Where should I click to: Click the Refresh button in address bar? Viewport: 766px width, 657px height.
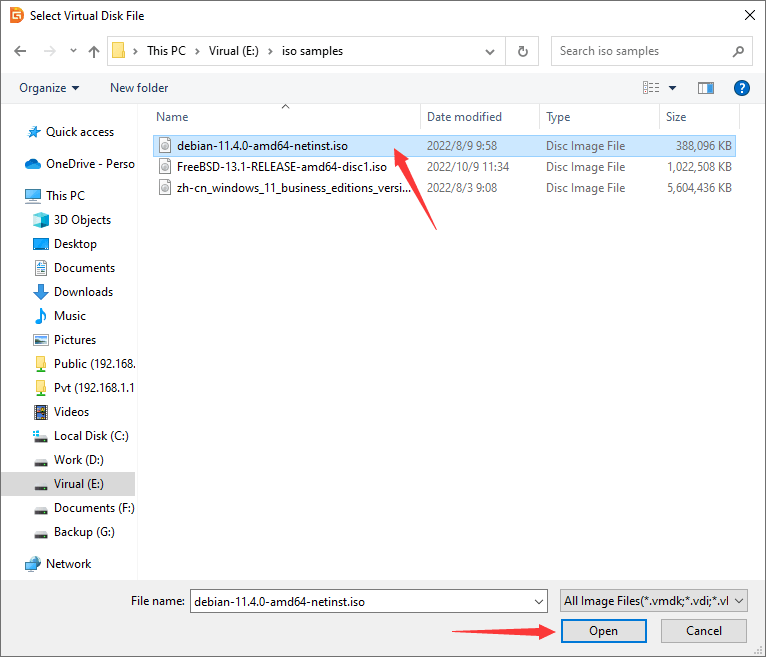click(x=521, y=51)
